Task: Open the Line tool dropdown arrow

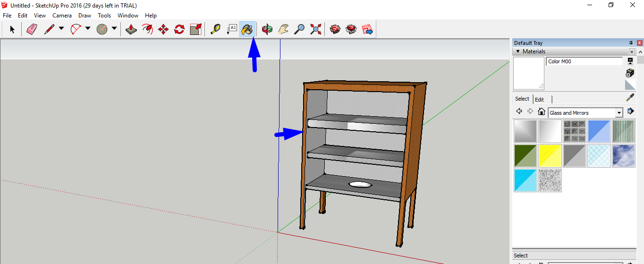Action: pos(61,29)
